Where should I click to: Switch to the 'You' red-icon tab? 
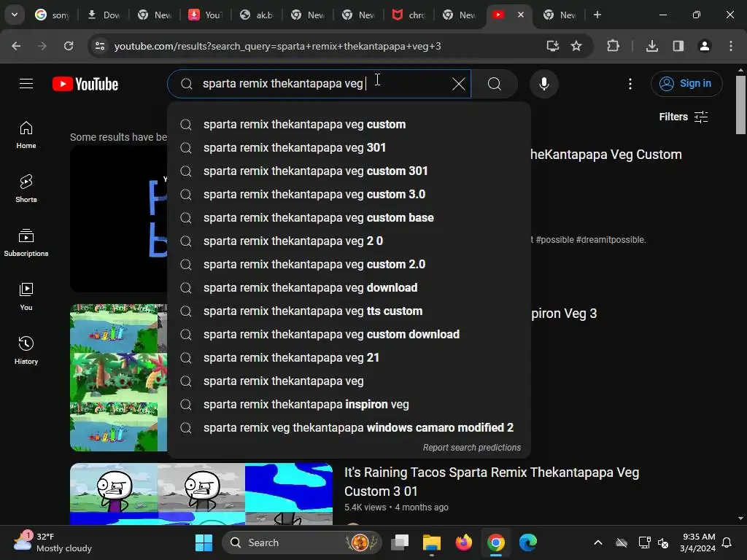pos(206,15)
